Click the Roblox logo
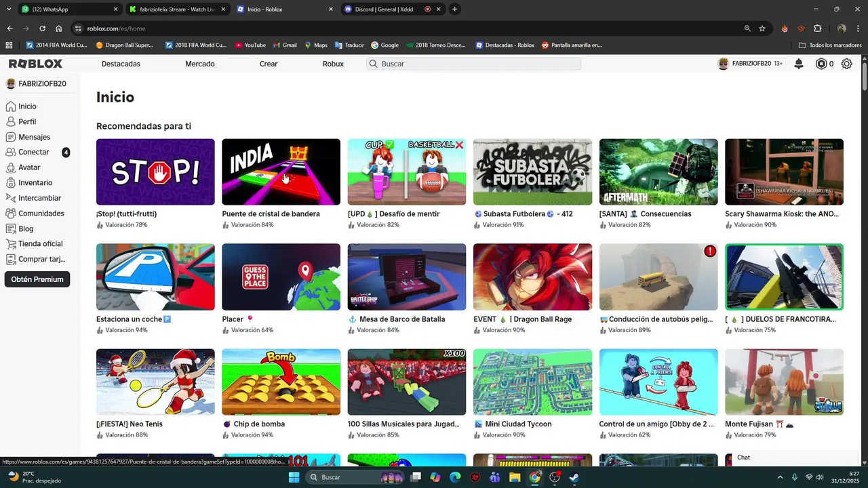Screen dimensions: 868x488 point(35,64)
